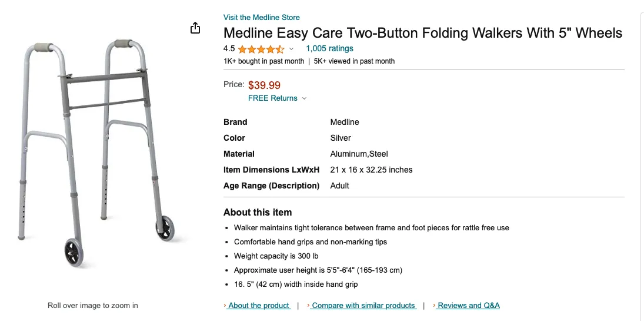Go to Compare with similar products

click(363, 306)
